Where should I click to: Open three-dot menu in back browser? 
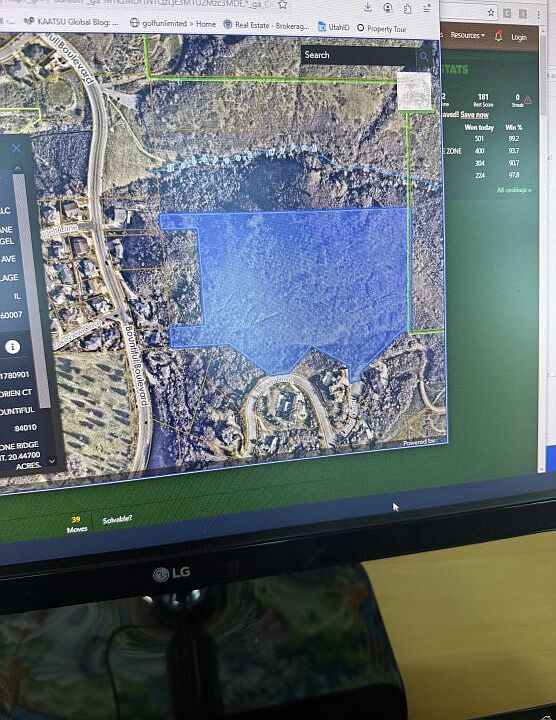(x=538, y=14)
